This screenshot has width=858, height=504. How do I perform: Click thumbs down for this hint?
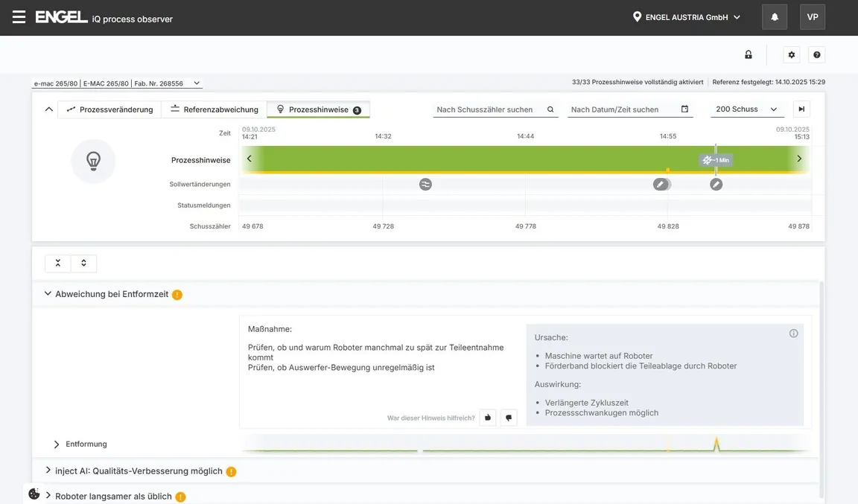[x=509, y=418]
